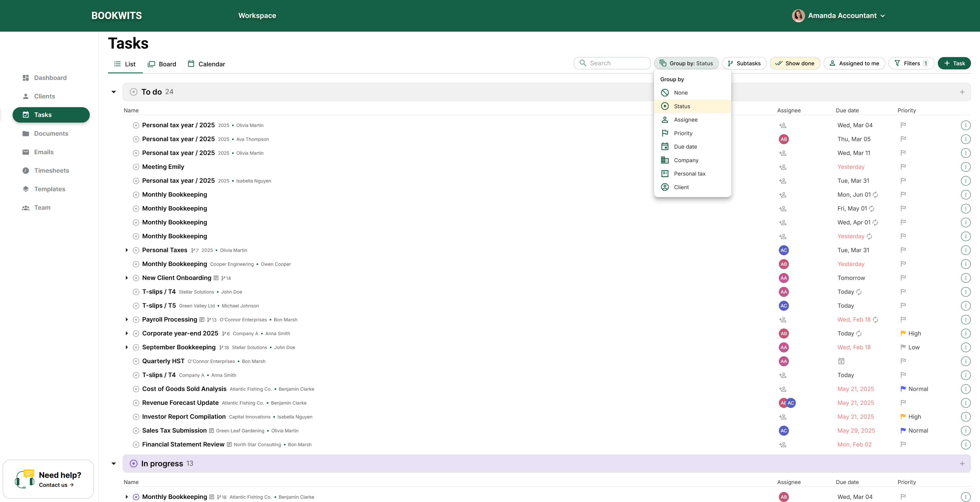Expand Payroll Processing subtasks
This screenshot has height=502, width=980.
click(127, 320)
